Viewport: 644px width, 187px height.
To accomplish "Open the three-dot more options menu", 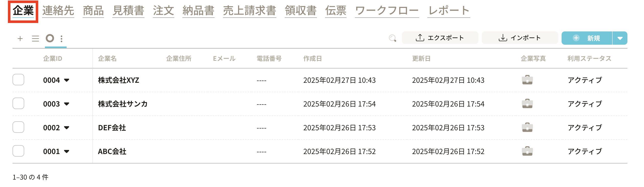I will coord(61,39).
